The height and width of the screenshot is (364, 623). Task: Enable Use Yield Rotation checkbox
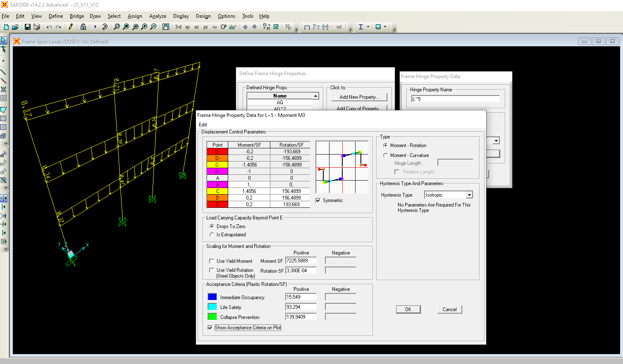click(212, 270)
